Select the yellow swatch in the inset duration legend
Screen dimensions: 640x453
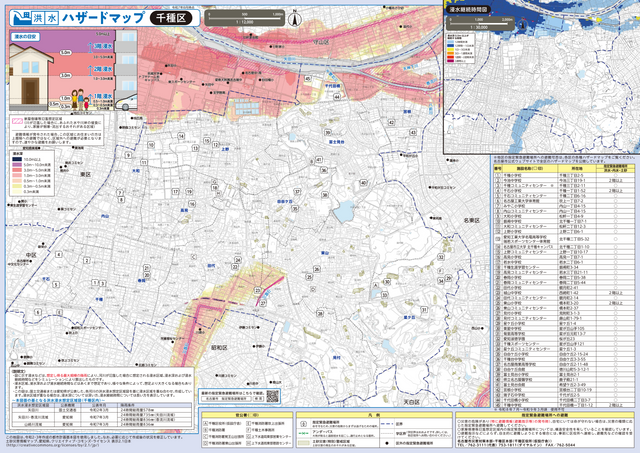[x=450, y=49]
